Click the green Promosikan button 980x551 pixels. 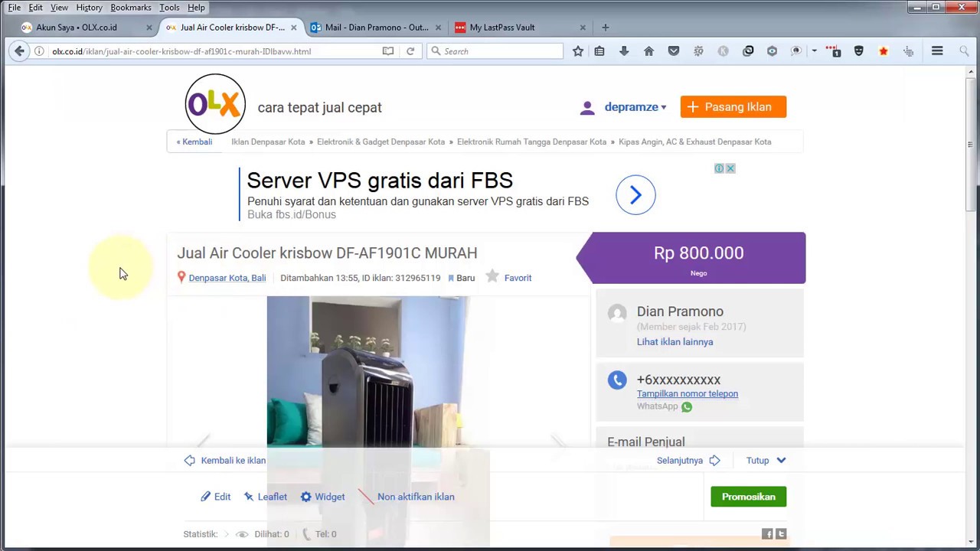(x=748, y=497)
